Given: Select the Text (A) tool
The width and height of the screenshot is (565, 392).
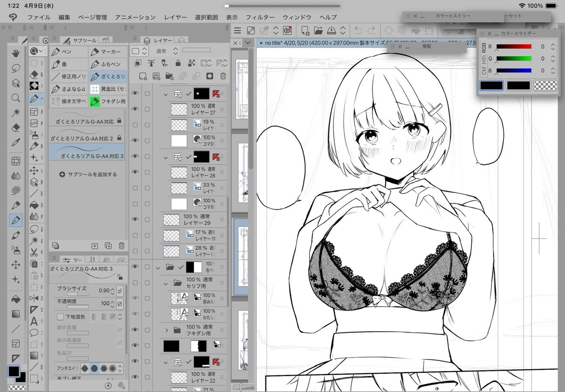Looking at the screenshot, I should (x=34, y=321).
